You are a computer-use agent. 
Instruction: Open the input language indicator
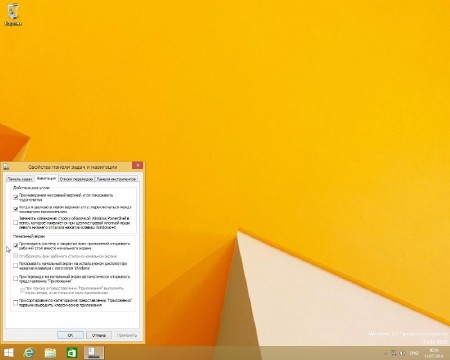click(414, 353)
